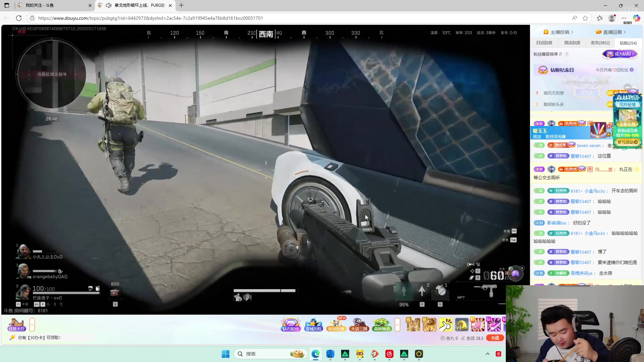This screenshot has width=644, height=362.
Task: Open the 钻石粉丝 diamond fans activity
Action: tap(290, 324)
